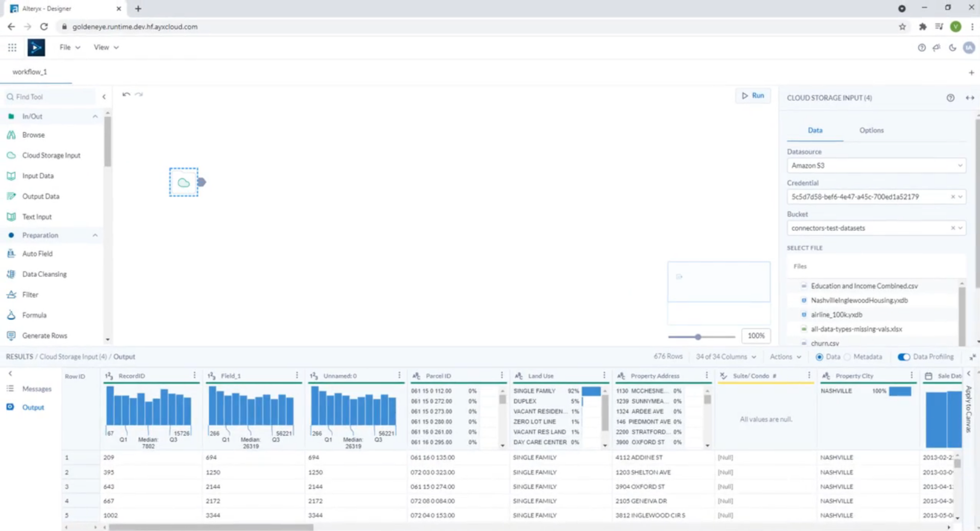Collapse the In/Out tool category
Viewport: 980px width, 531px height.
(x=95, y=116)
